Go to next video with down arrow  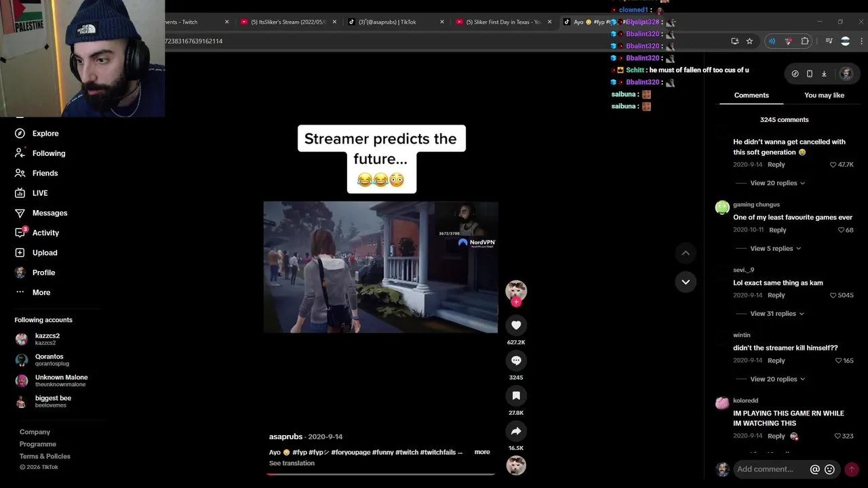[686, 282]
